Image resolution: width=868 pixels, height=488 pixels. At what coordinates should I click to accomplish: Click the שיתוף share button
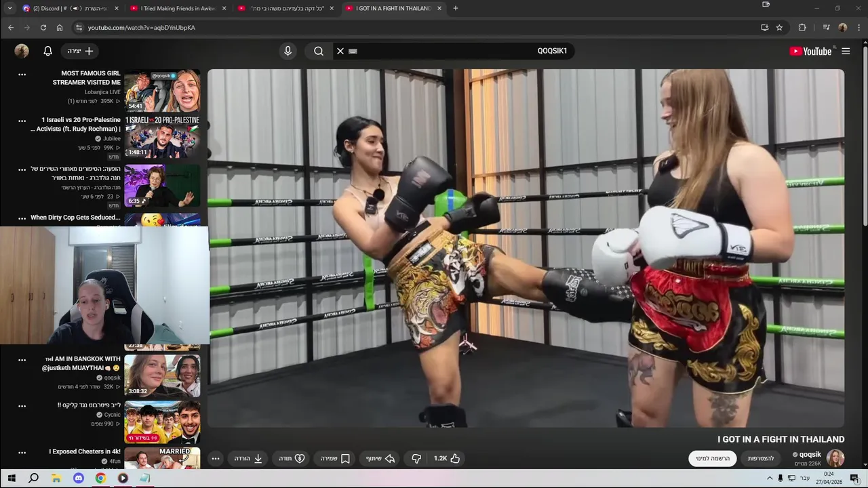380,458
